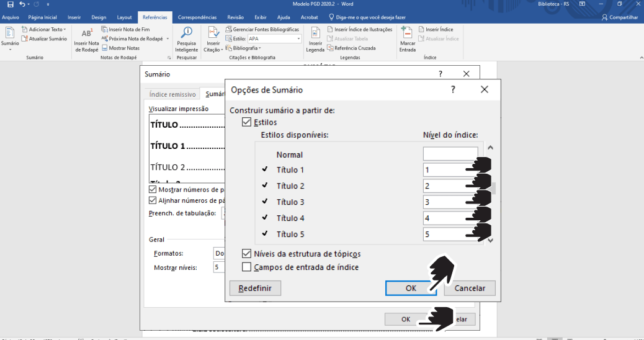Image resolution: width=644 pixels, height=340 pixels.
Task: Click OK in the Sumário dialog
Action: coord(406,319)
